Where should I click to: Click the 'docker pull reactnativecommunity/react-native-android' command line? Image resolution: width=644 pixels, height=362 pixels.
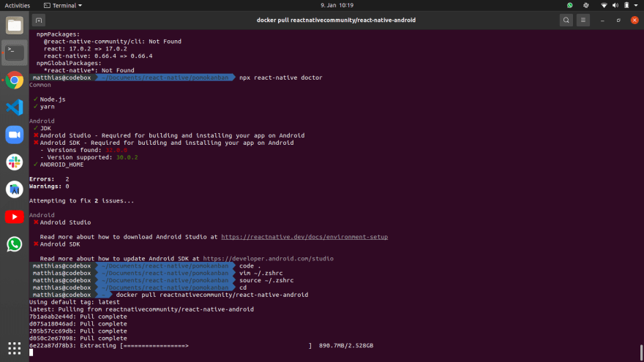pyautogui.click(x=212, y=295)
